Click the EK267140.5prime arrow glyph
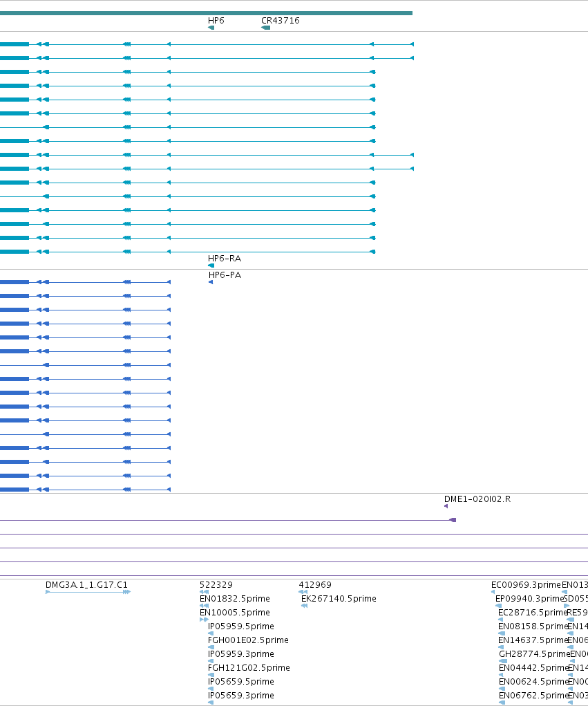Screen dimensions: 588x706 click(x=305, y=606)
